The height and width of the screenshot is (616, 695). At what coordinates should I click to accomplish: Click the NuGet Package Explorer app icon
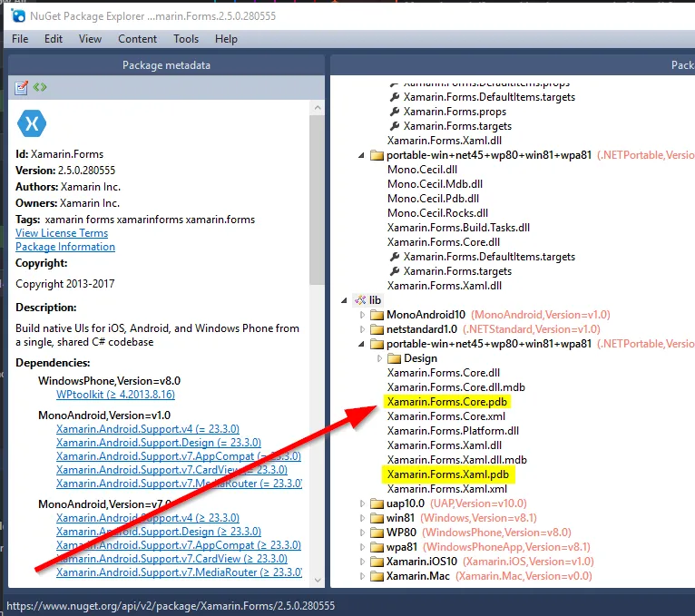19,16
